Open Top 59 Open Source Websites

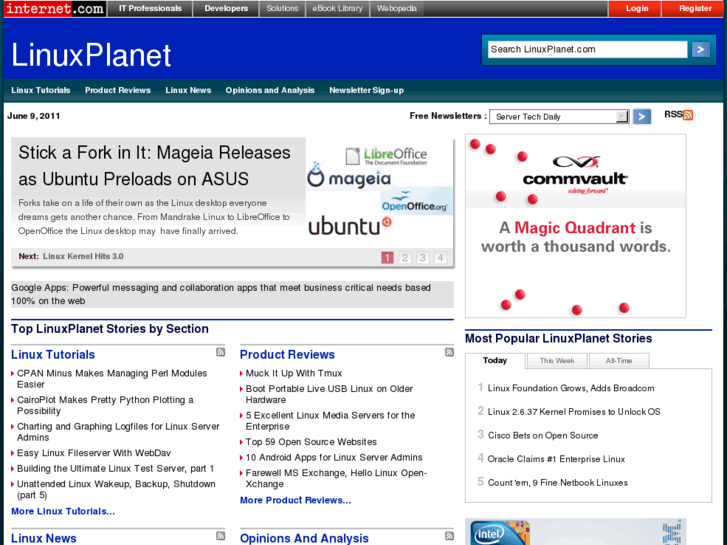pyautogui.click(x=311, y=442)
